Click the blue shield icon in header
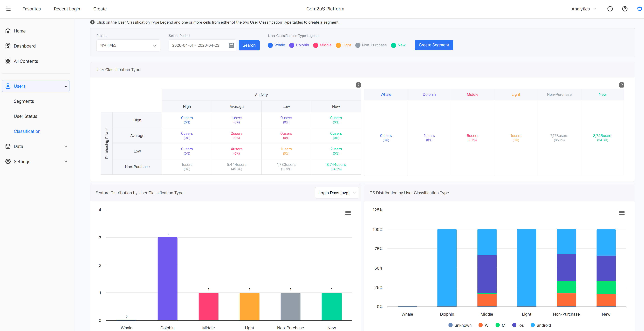 point(640,9)
